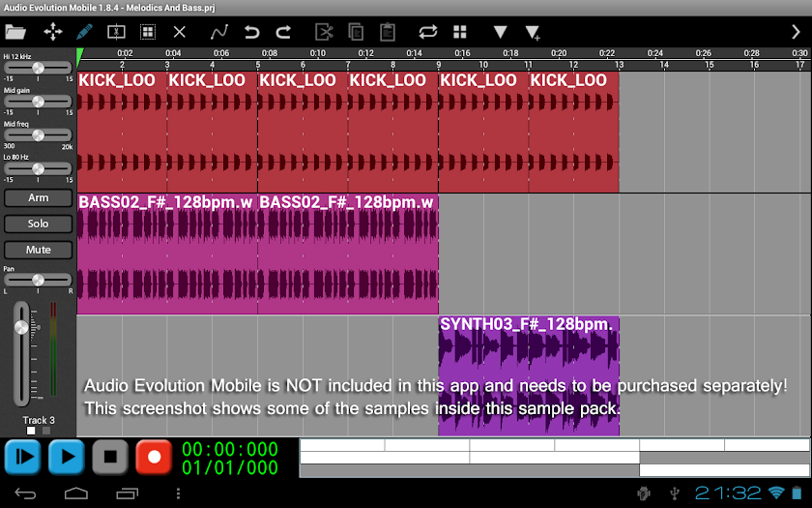Start playback with the Play button
The width and height of the screenshot is (812, 508).
67,457
